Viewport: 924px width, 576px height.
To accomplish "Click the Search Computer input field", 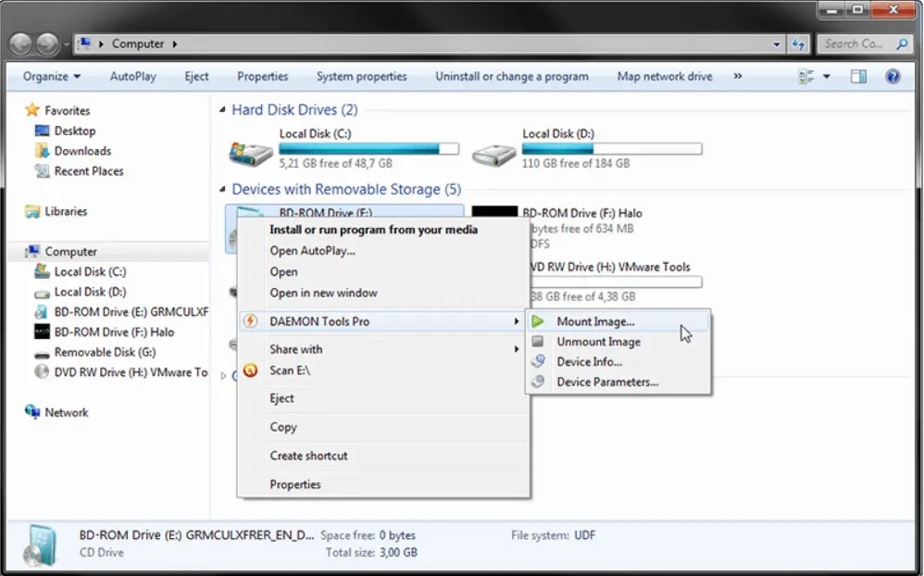I will click(854, 44).
